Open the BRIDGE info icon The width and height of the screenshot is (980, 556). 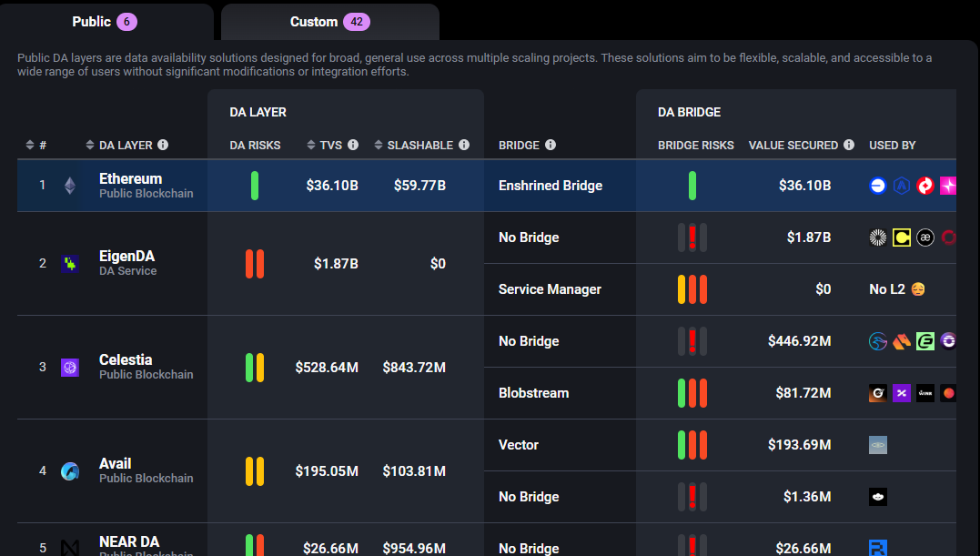550,145
